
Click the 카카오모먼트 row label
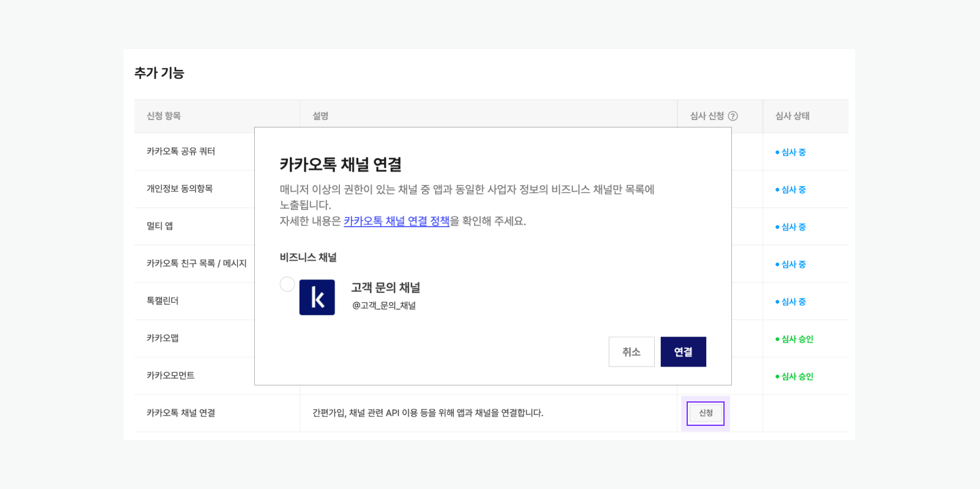[x=170, y=376]
